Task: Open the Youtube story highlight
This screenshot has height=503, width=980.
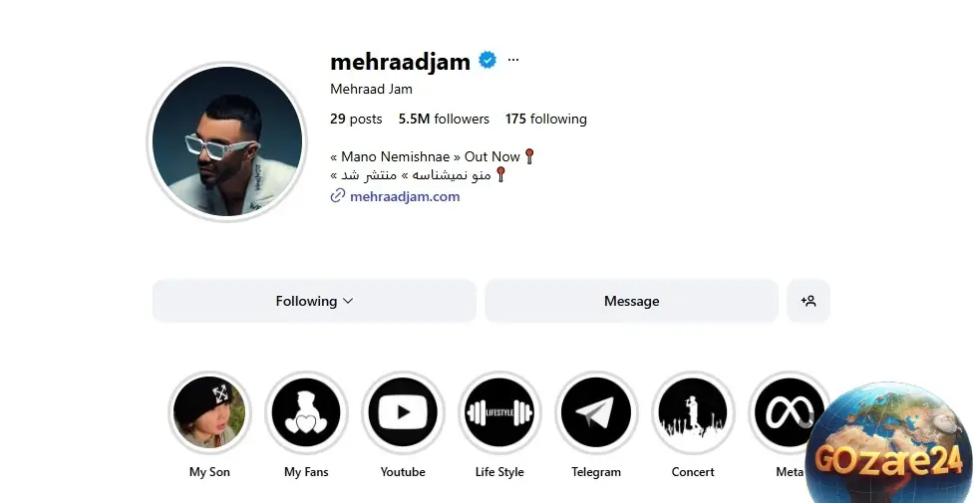Action: click(403, 412)
